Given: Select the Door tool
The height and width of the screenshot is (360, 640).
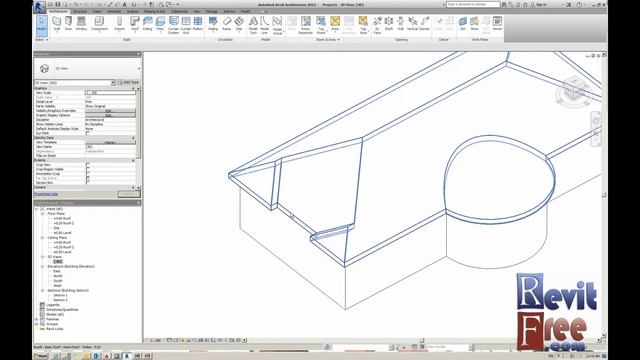Looking at the screenshot, I should (x=68, y=24).
